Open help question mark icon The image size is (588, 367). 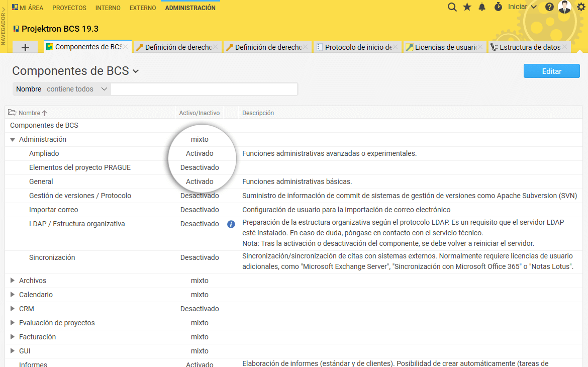(549, 7)
